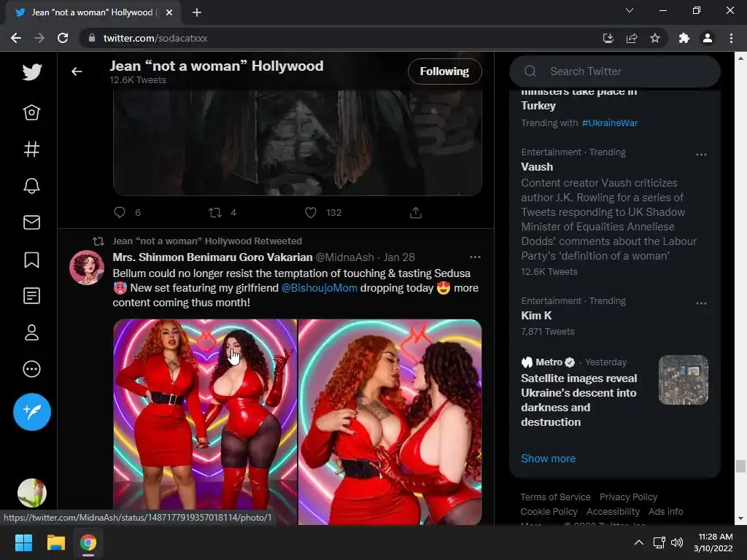Like the tweet with 132 likes

point(311,212)
